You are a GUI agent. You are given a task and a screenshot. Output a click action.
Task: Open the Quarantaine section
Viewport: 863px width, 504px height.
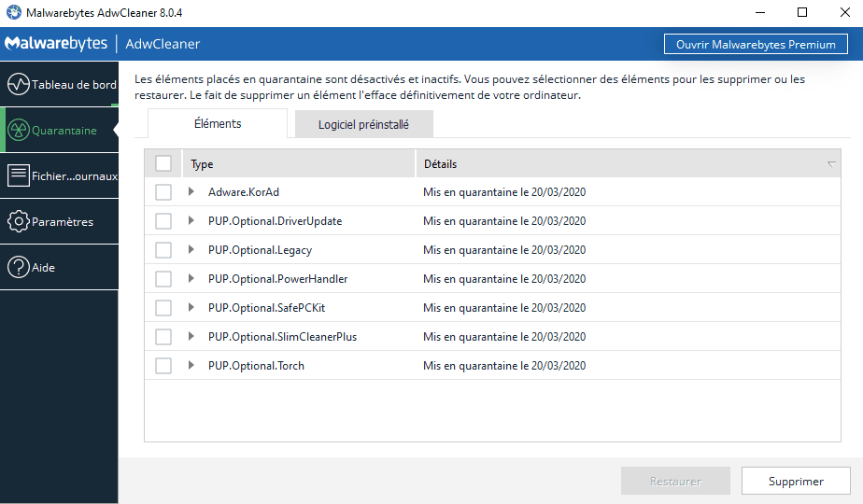tap(60, 130)
